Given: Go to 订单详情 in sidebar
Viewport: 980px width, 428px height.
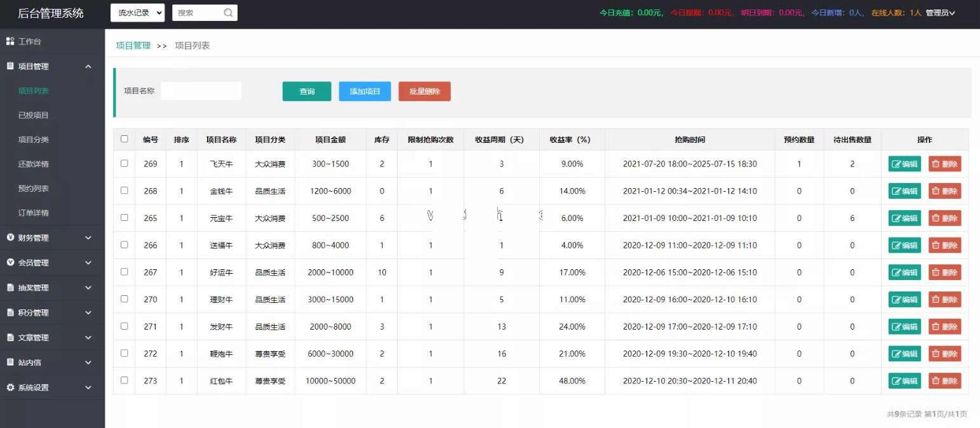Looking at the screenshot, I should 34,213.
